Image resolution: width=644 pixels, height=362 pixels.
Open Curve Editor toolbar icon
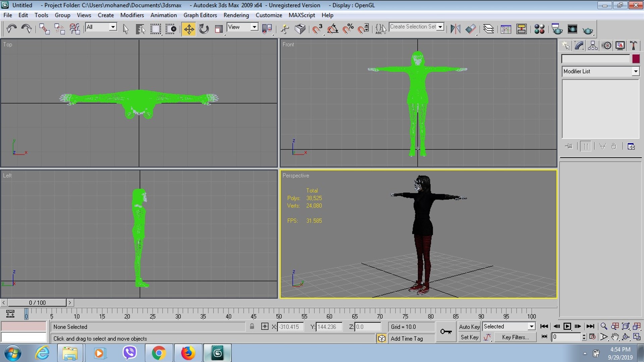[506, 29]
